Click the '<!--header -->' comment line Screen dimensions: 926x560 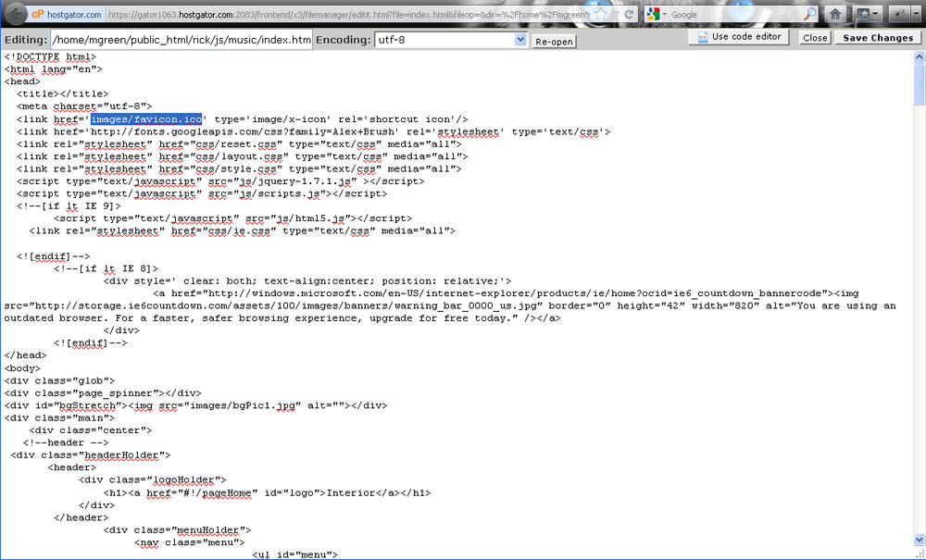click(x=66, y=442)
